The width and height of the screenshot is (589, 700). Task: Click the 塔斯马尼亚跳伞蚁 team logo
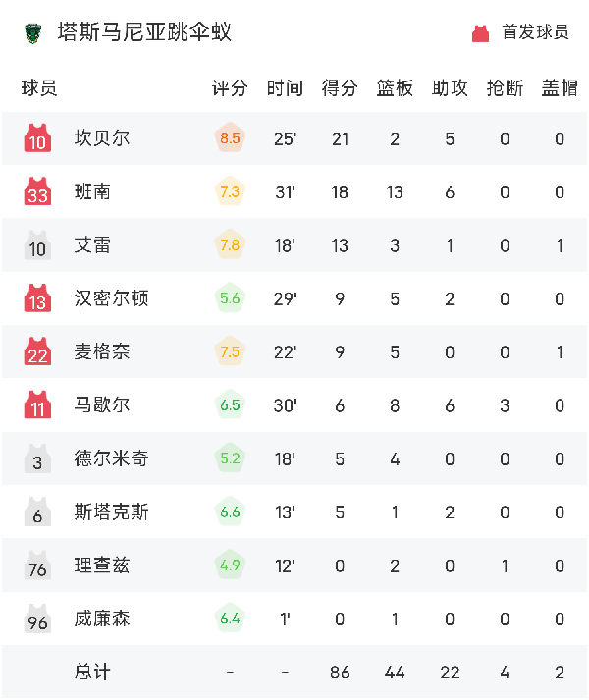click(x=32, y=33)
